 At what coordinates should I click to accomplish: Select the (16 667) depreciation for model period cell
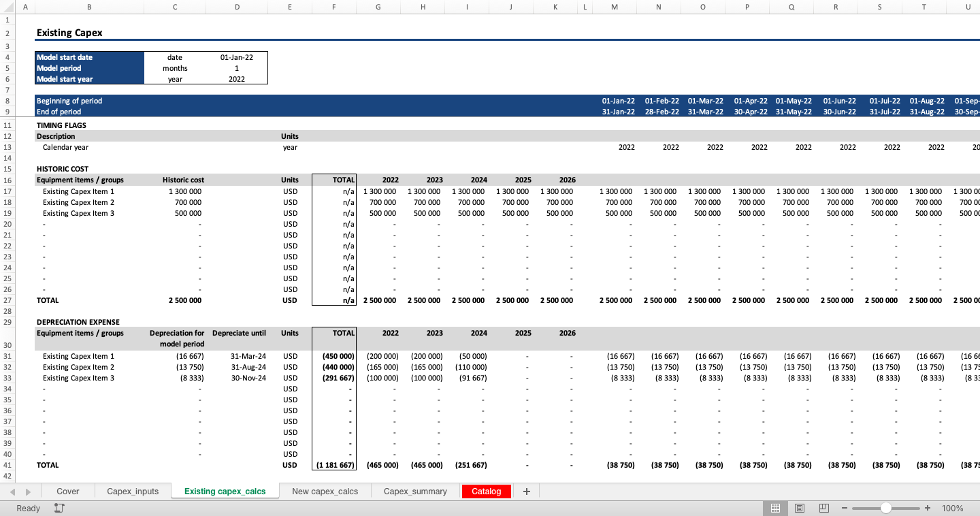[175, 356]
